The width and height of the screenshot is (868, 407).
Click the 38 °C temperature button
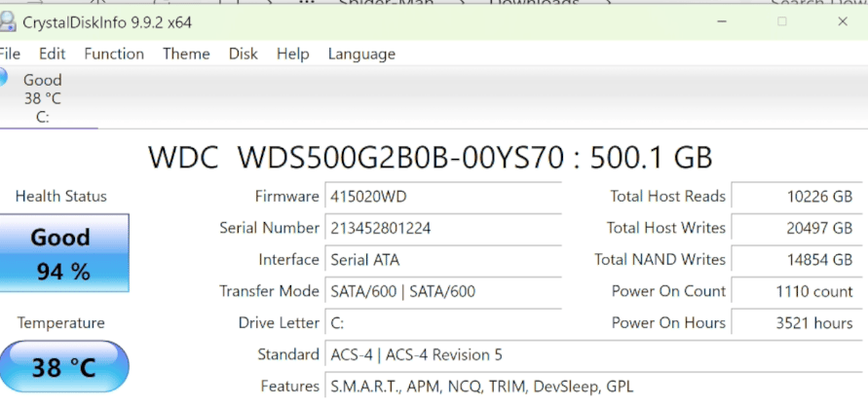point(63,367)
